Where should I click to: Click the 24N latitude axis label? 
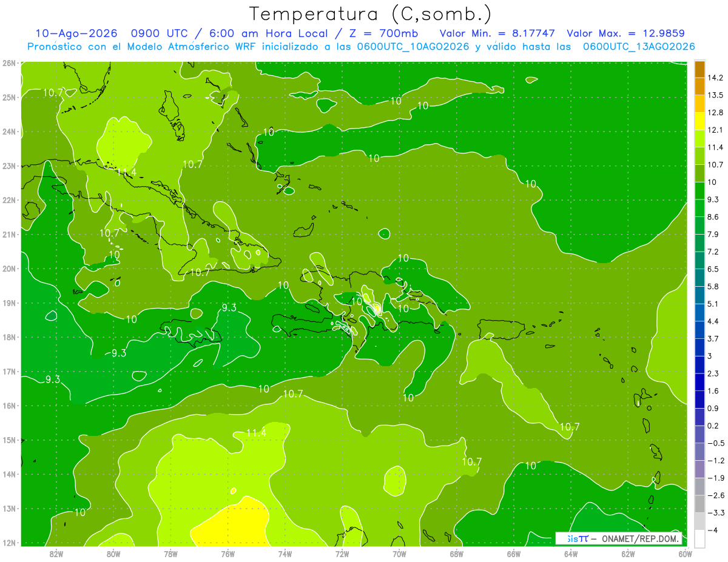pos(8,132)
